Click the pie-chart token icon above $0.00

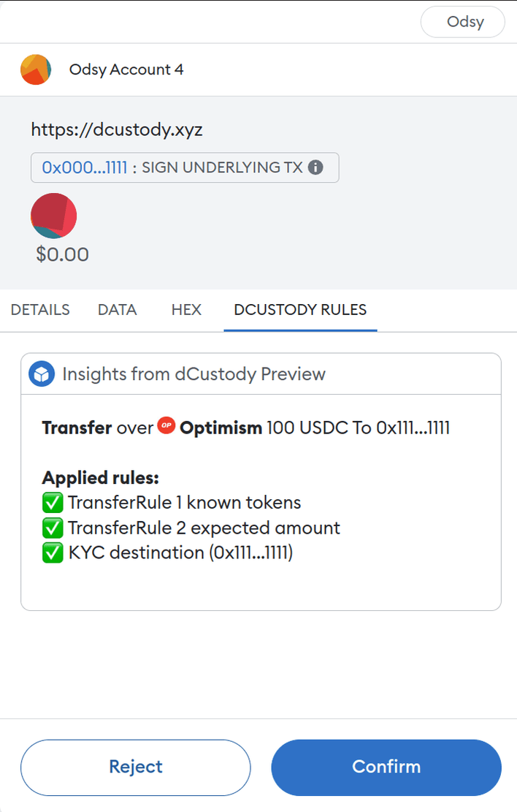coord(53,216)
